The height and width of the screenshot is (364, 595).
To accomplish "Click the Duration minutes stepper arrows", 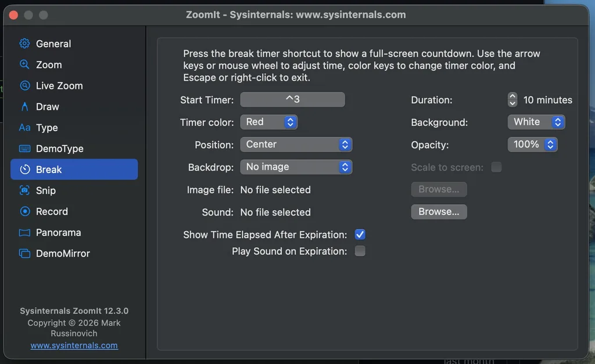I will point(512,100).
